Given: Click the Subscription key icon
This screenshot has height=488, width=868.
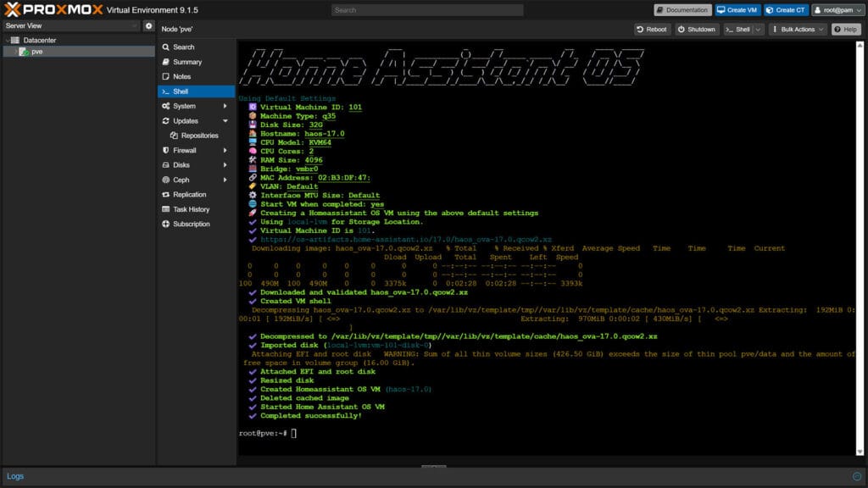Looking at the screenshot, I should (168, 224).
